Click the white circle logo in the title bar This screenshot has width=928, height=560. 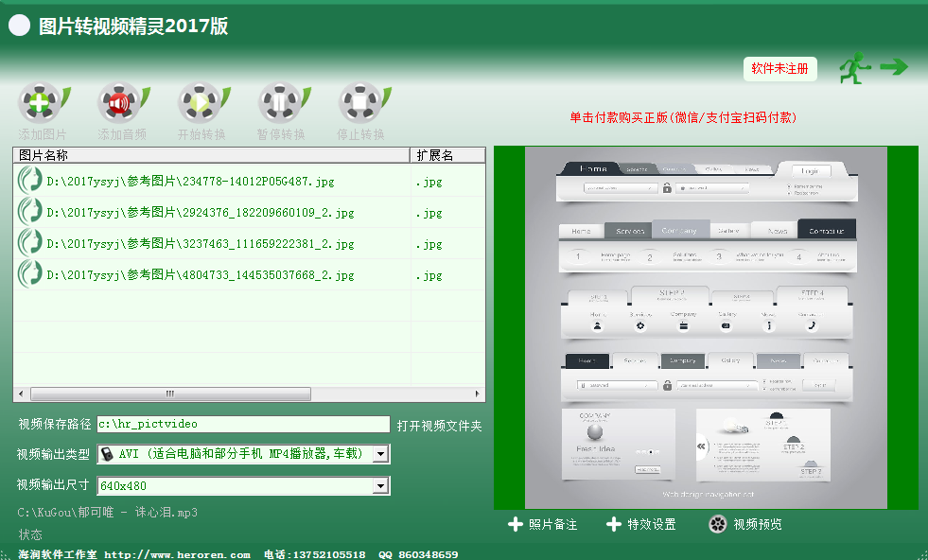tap(19, 26)
